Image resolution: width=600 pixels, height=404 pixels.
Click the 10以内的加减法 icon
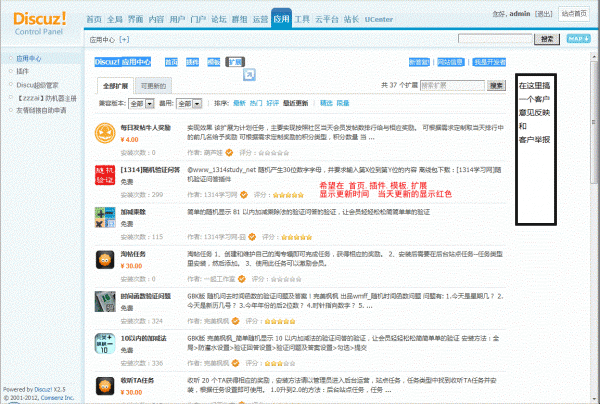tap(105, 344)
